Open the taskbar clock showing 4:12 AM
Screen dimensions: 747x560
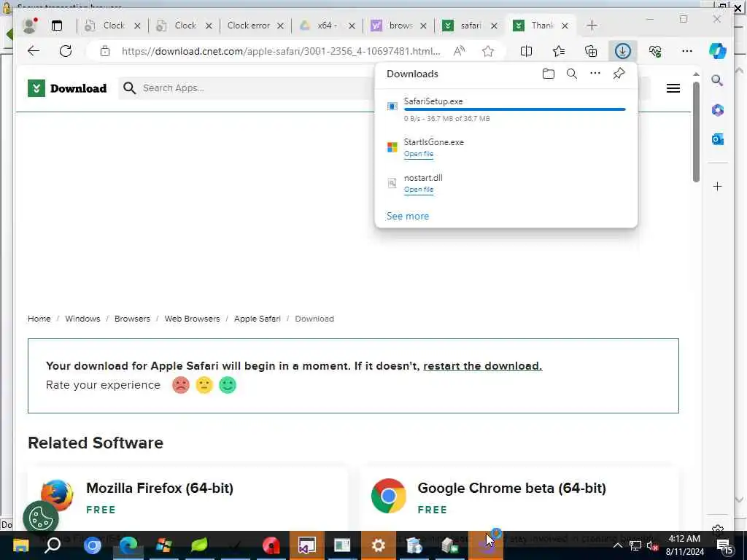tap(684, 545)
